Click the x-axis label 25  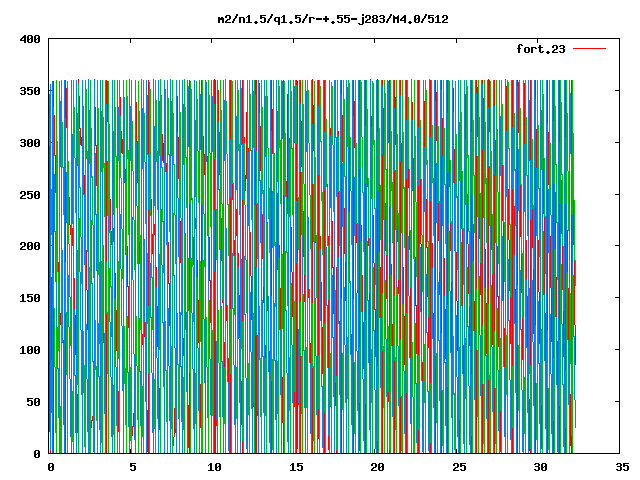[459, 467]
